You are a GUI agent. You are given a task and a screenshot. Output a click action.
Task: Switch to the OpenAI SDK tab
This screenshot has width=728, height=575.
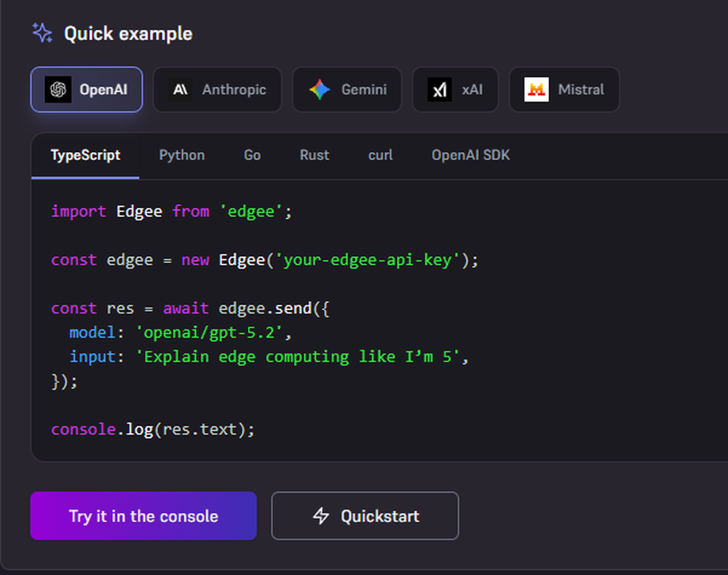click(470, 155)
